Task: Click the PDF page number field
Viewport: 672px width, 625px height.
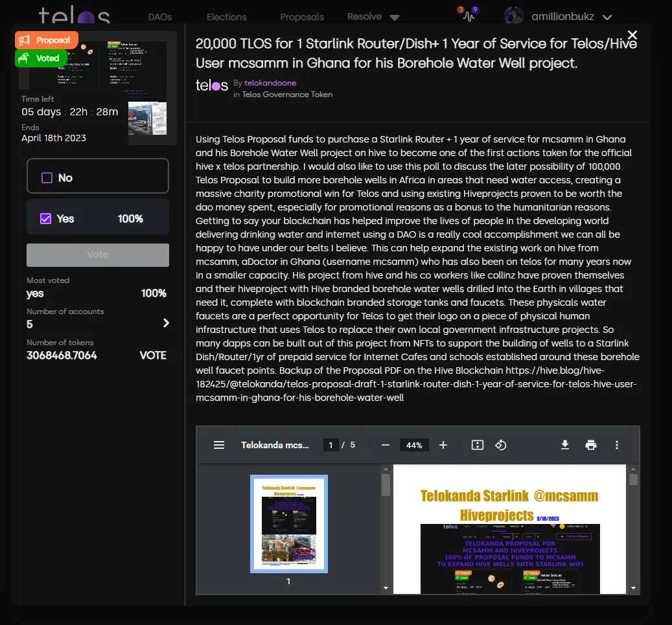Action: pos(330,445)
